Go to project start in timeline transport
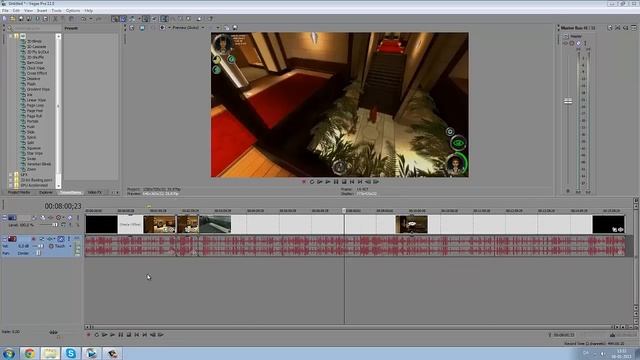 (x=137, y=335)
